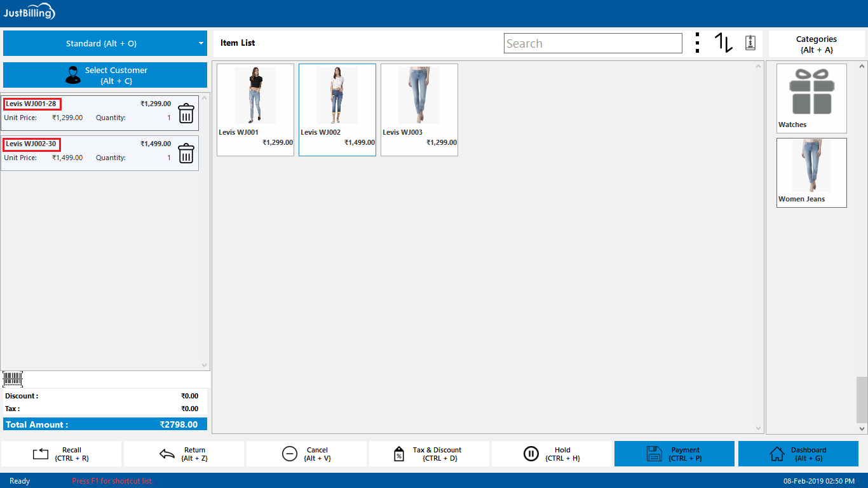Proceed to Payment
Image resolution: width=868 pixels, height=488 pixels.
coord(674,454)
